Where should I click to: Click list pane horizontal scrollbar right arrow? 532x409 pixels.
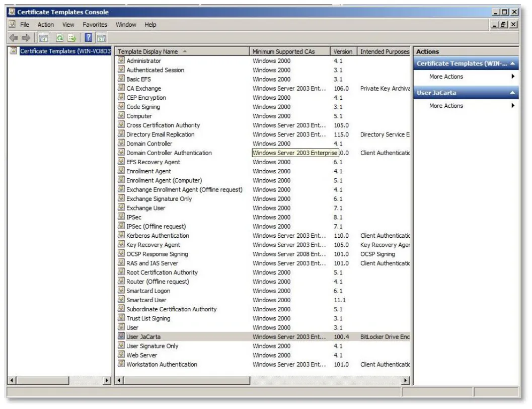click(x=406, y=380)
